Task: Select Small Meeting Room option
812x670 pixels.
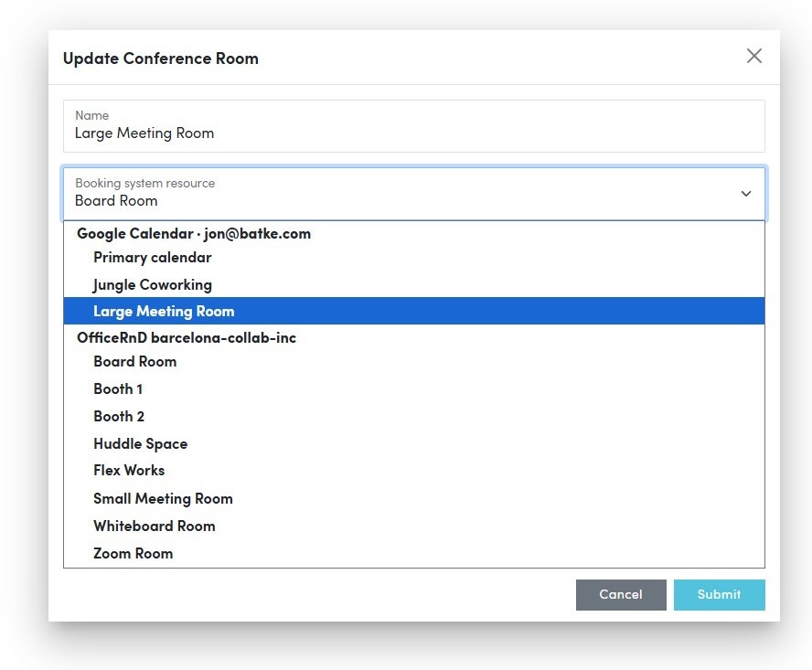Action: click(x=163, y=498)
